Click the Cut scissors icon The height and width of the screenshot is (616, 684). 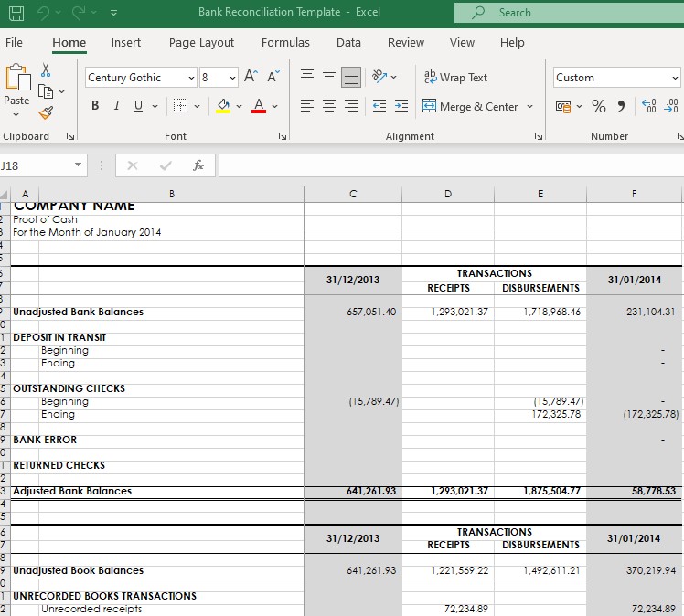[46, 71]
